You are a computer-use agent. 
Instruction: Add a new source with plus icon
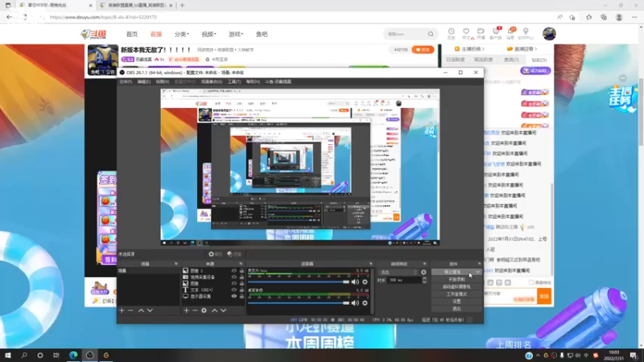tap(186, 311)
